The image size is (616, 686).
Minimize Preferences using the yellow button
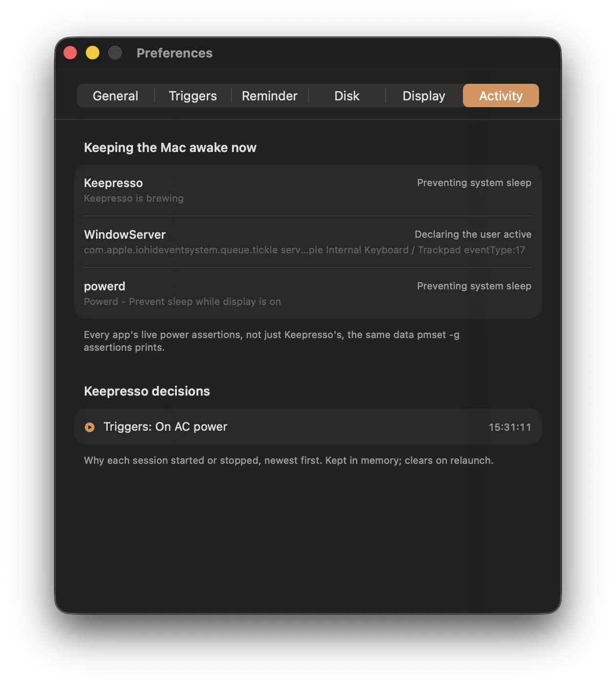coord(93,53)
